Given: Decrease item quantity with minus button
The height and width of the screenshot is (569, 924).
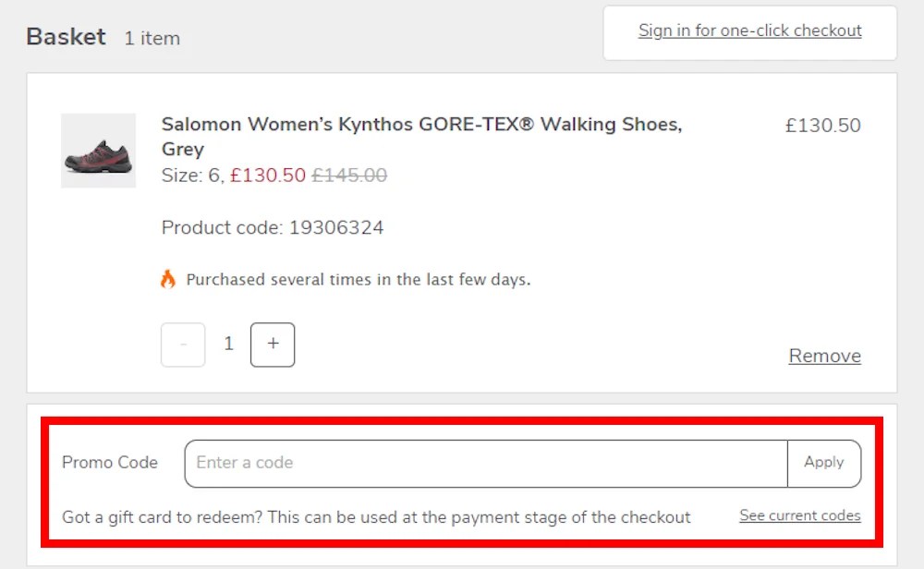Looking at the screenshot, I should (183, 344).
